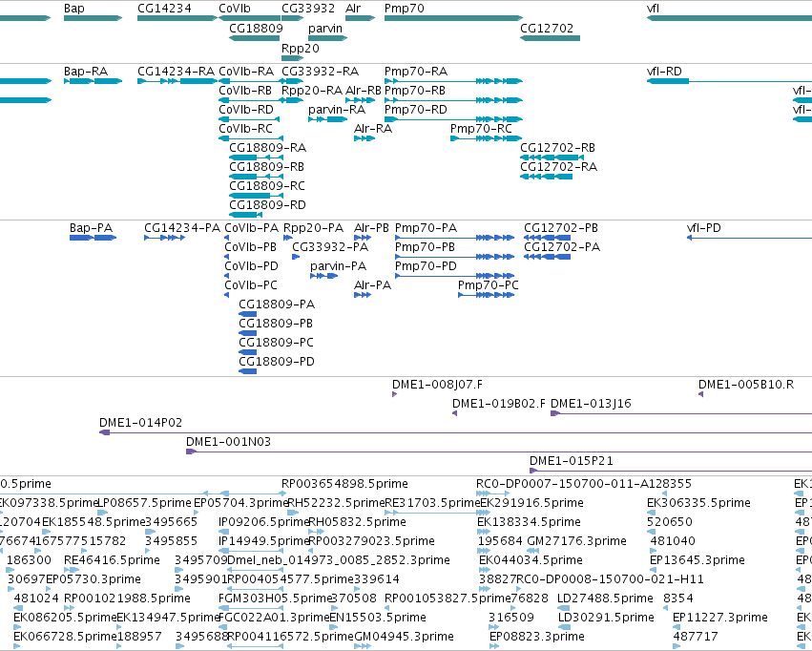Click the Rpp20 gene label

(x=301, y=48)
